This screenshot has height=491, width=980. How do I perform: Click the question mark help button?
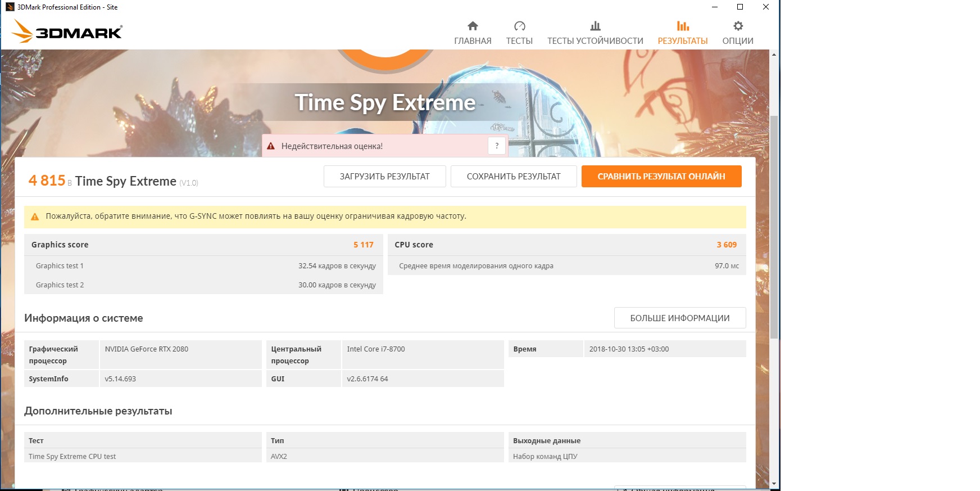click(497, 146)
